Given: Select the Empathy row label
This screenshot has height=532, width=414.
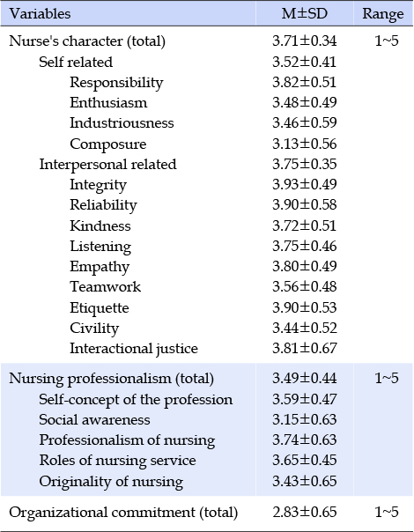Looking at the screenshot, I should tap(100, 268).
